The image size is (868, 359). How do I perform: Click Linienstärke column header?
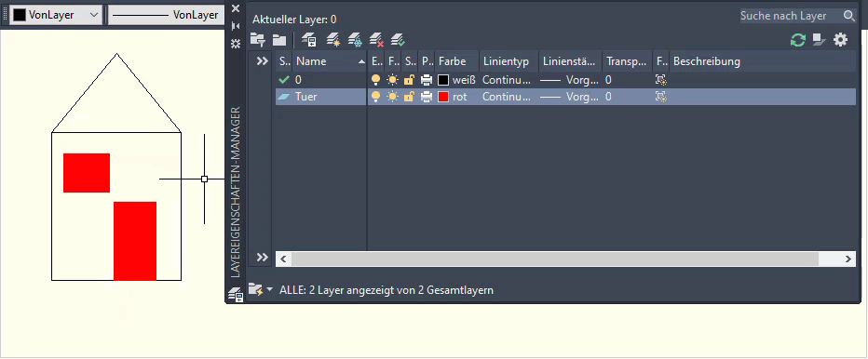click(x=570, y=60)
